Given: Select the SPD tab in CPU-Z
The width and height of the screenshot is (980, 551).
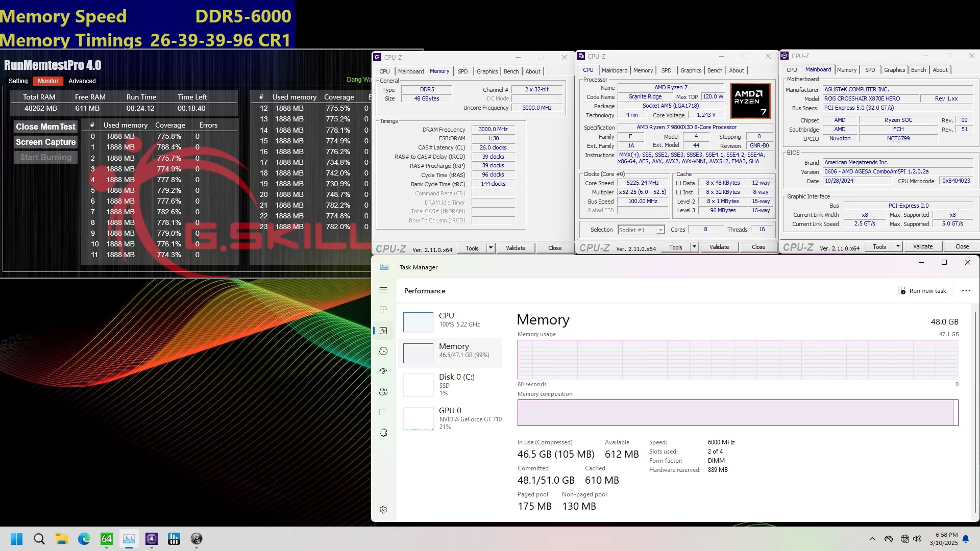Looking at the screenshot, I should 462,71.
